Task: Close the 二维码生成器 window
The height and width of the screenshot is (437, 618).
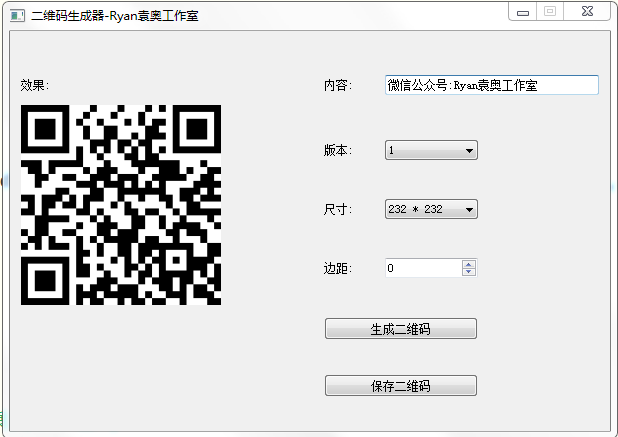Action: click(x=587, y=12)
